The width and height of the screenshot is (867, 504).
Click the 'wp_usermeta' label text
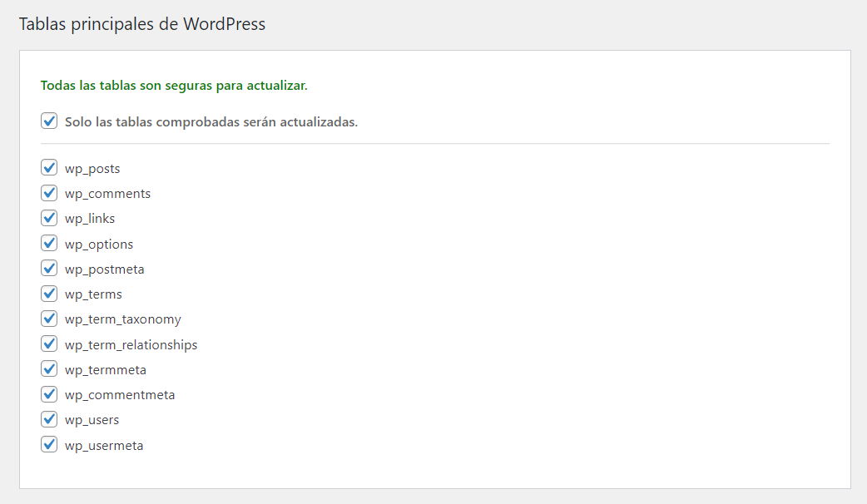click(x=104, y=446)
